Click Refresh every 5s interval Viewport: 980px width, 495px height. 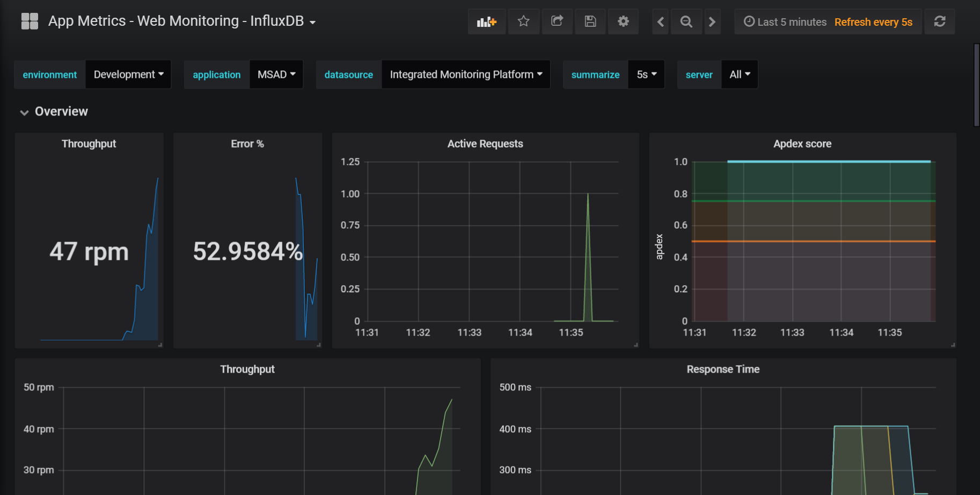(873, 22)
